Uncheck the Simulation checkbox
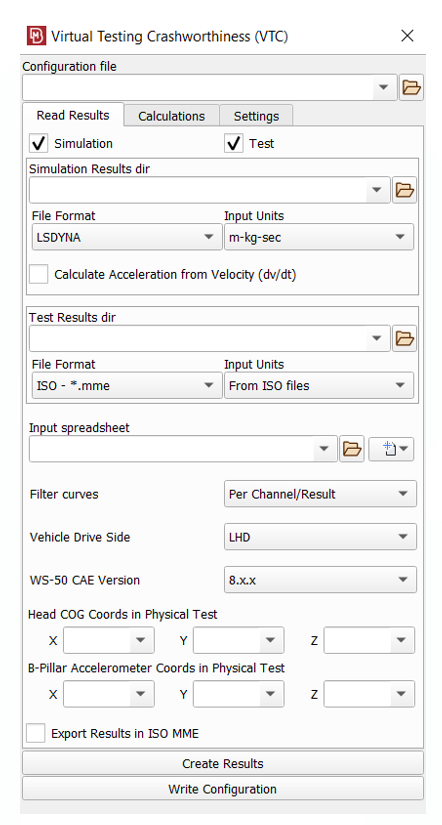Viewport: 442px width, 825px height. (x=39, y=144)
